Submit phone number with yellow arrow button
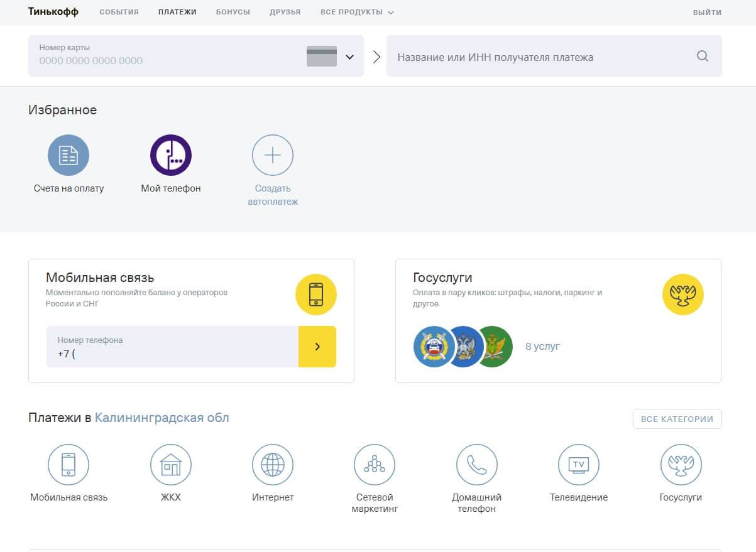Screen dimensions: 756x552 [317, 347]
